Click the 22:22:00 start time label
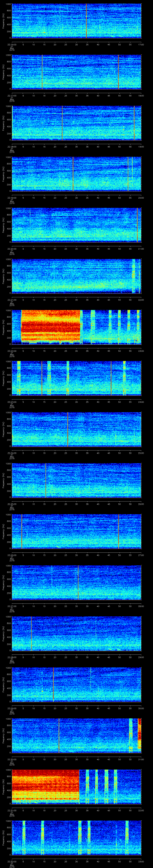 point(12,351)
